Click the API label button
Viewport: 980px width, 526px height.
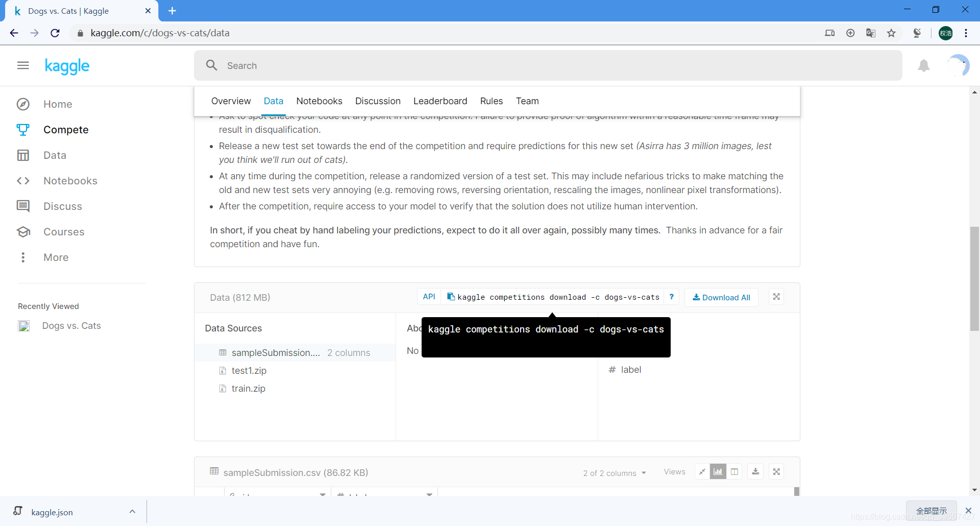tap(429, 297)
